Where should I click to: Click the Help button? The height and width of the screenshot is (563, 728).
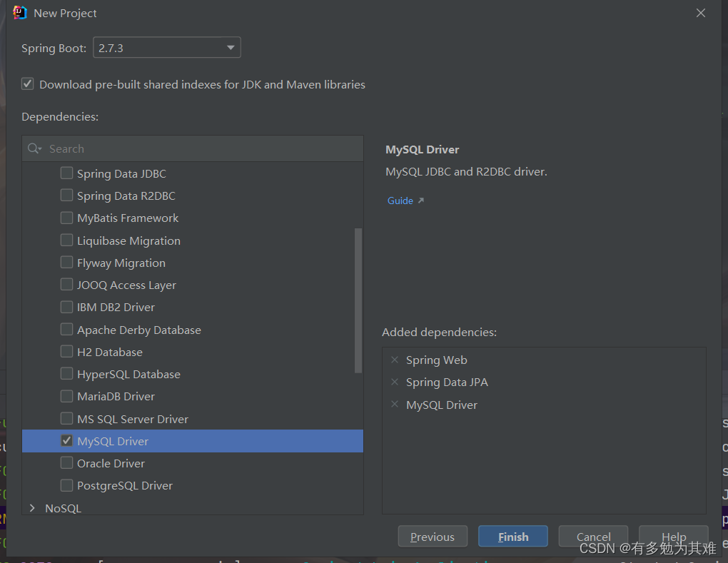click(x=674, y=537)
